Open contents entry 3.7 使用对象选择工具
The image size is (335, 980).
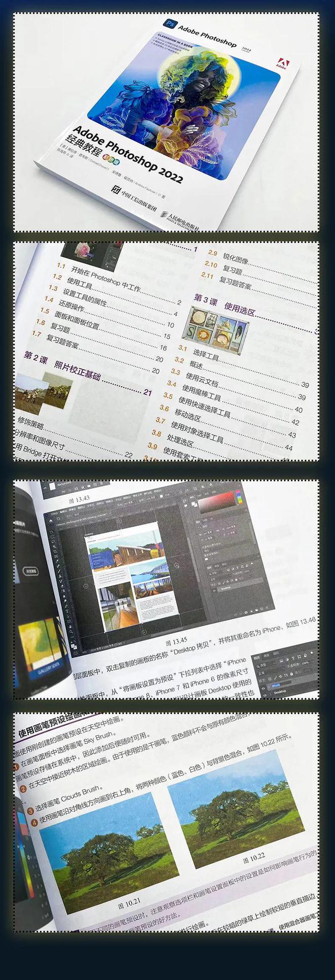click(189, 430)
